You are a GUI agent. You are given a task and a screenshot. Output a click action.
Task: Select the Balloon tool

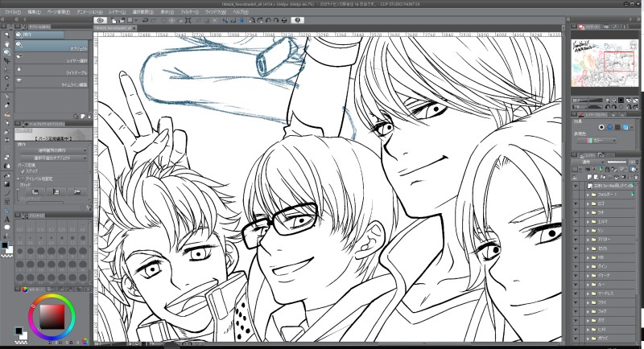[x=6, y=228]
